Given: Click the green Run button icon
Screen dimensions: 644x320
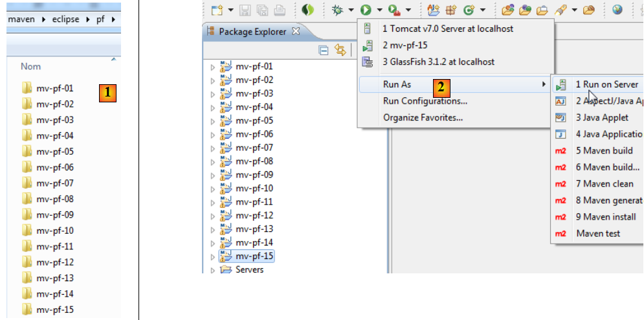Looking at the screenshot, I should (x=366, y=10).
